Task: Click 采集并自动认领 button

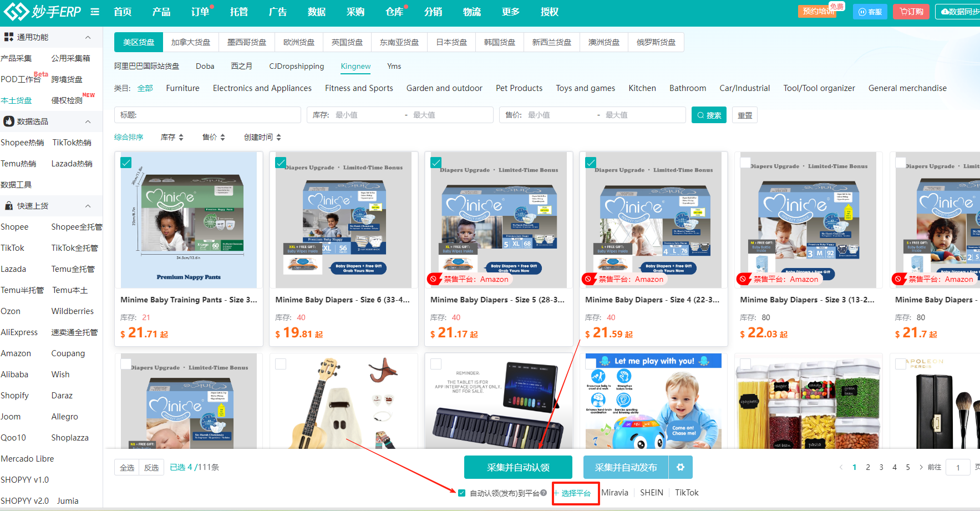Action: (x=518, y=467)
